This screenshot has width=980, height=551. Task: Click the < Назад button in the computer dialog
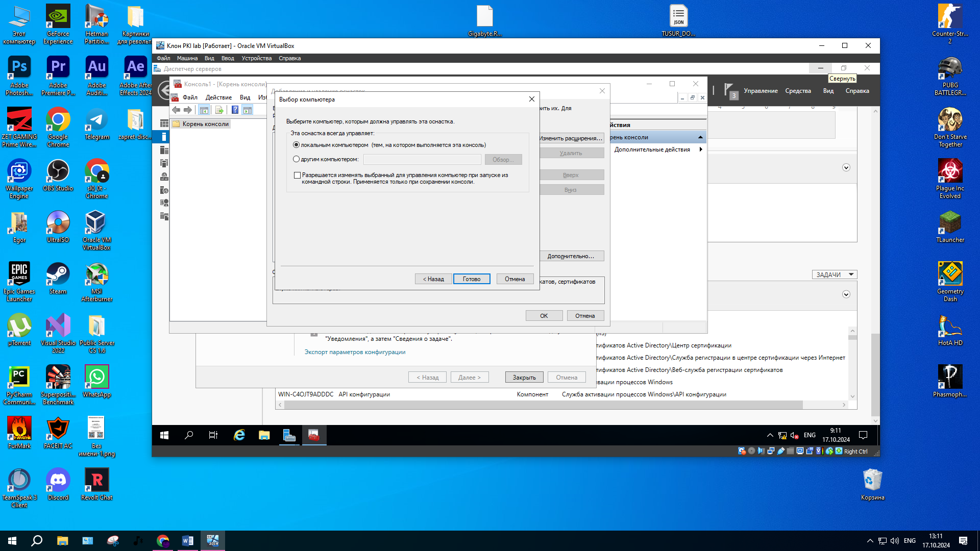tap(433, 279)
